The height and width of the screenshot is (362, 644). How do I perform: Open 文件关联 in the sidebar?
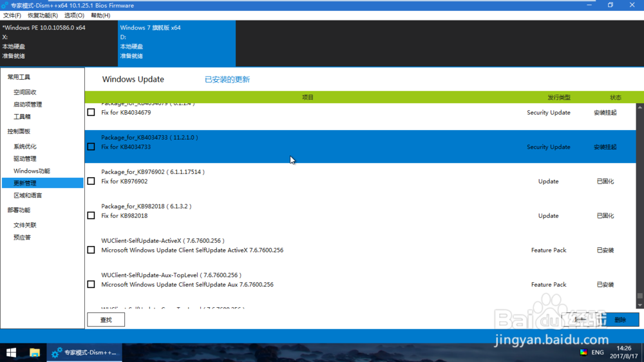click(x=25, y=225)
